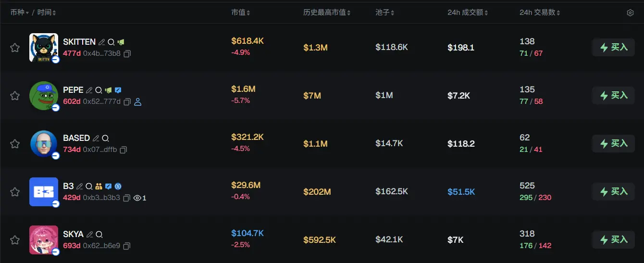Toggle favorite star for SKITTEN
This screenshot has width=644, height=263.
click(15, 48)
